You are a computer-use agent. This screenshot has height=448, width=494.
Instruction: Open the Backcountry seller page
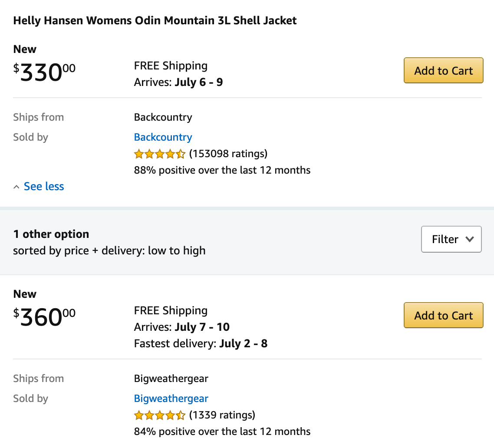(163, 137)
